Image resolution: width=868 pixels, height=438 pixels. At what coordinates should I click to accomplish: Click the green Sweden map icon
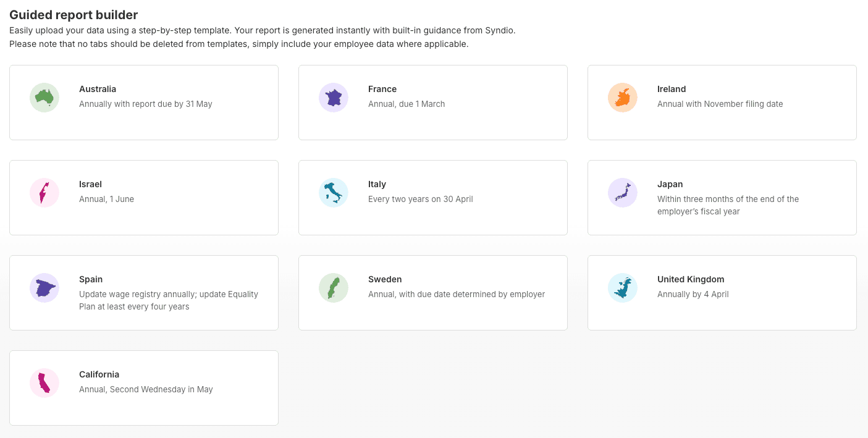334,288
